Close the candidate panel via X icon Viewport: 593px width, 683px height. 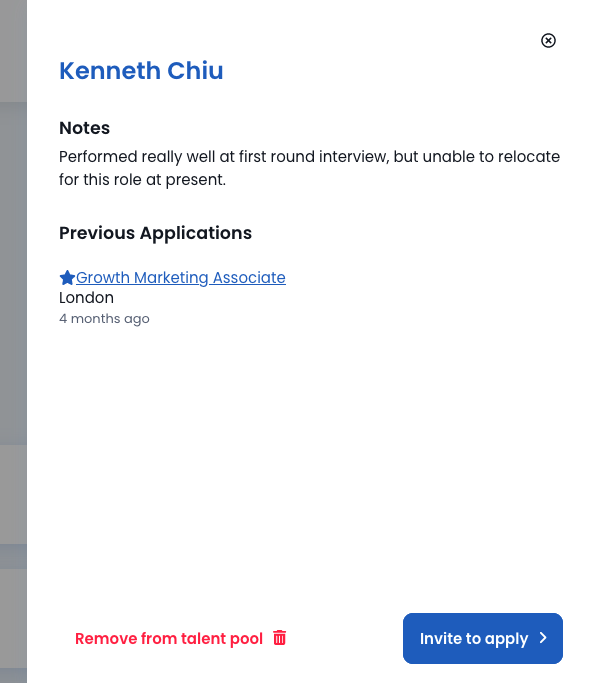coord(548,41)
